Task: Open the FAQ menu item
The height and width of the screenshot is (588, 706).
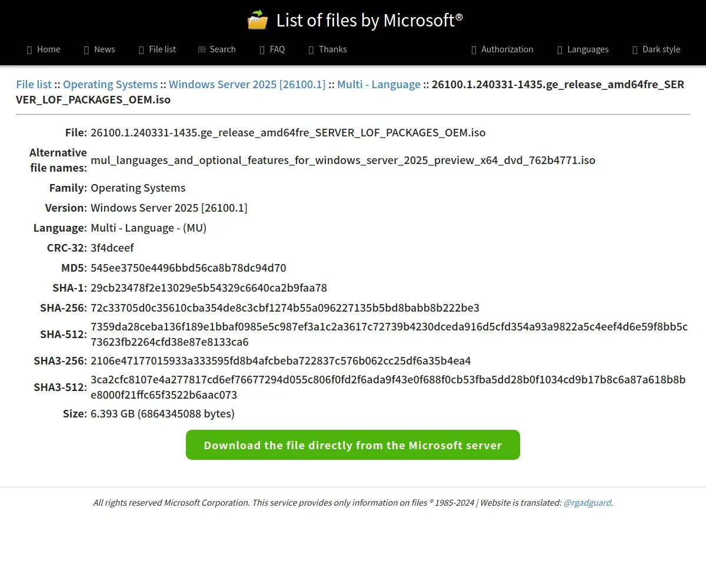Action: (272, 49)
